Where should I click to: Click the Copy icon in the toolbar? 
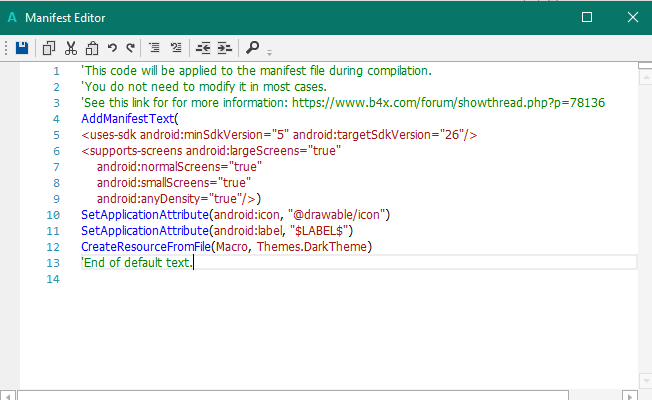pyautogui.click(x=49, y=47)
